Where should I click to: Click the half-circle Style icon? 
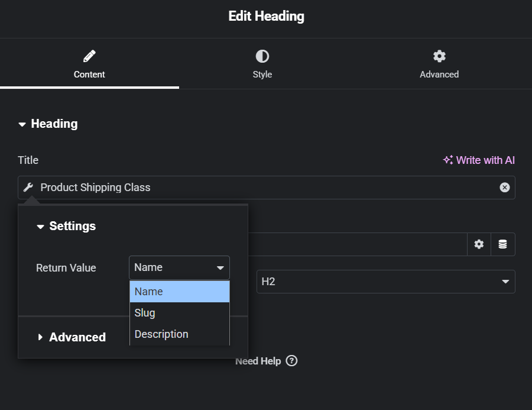click(262, 56)
